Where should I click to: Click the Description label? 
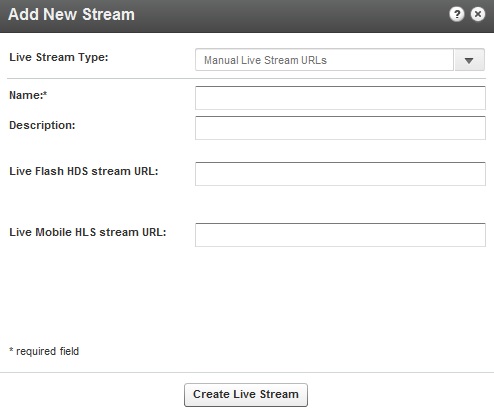[42, 125]
